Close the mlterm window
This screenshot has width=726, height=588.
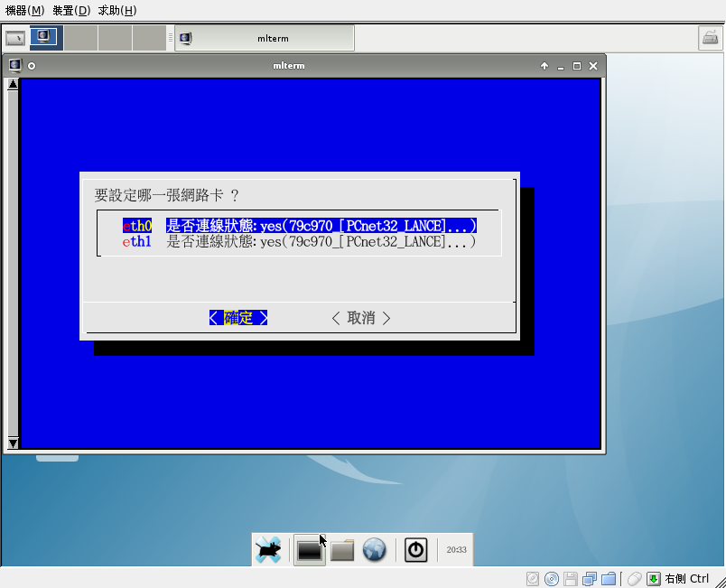point(593,66)
